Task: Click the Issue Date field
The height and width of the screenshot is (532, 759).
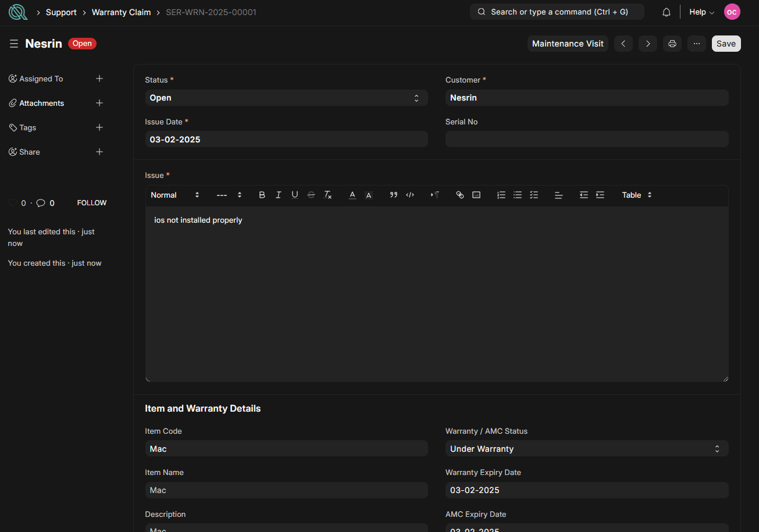Action: click(286, 139)
